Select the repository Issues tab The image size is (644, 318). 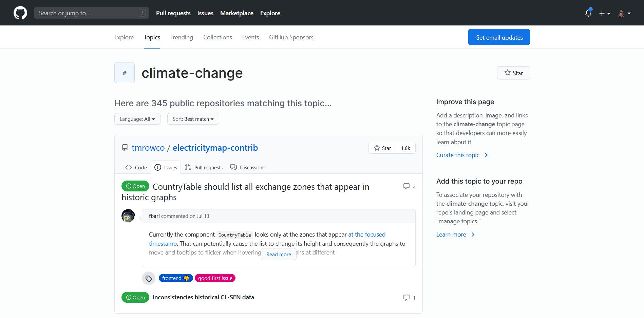tap(166, 167)
